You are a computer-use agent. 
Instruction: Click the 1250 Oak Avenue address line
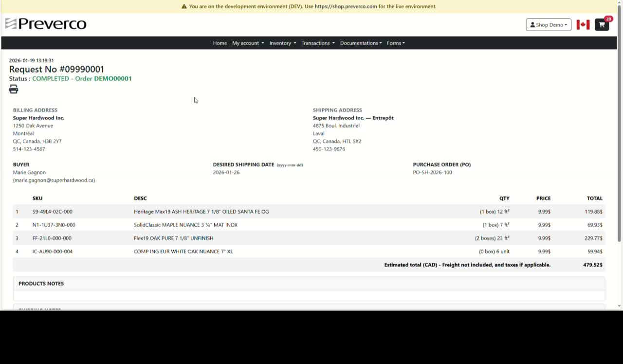[33, 126]
